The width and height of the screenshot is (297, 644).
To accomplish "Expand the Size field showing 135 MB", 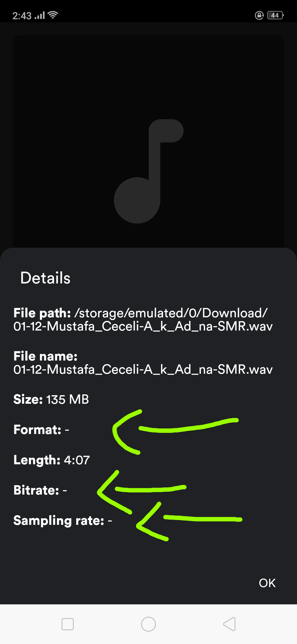I will pos(50,399).
